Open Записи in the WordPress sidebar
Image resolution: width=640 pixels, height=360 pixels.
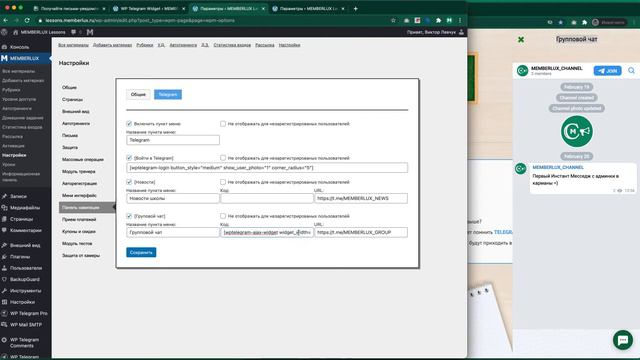18,196
